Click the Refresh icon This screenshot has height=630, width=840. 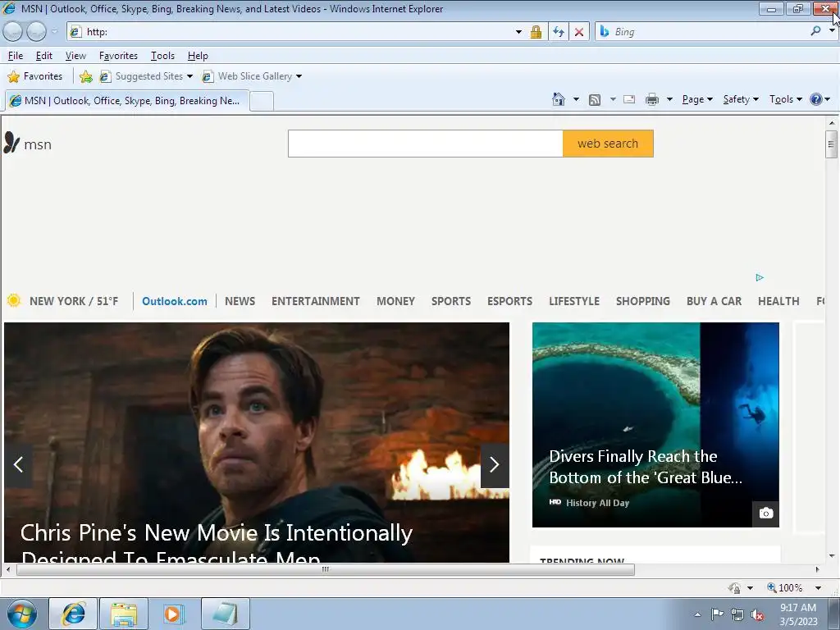[558, 32]
